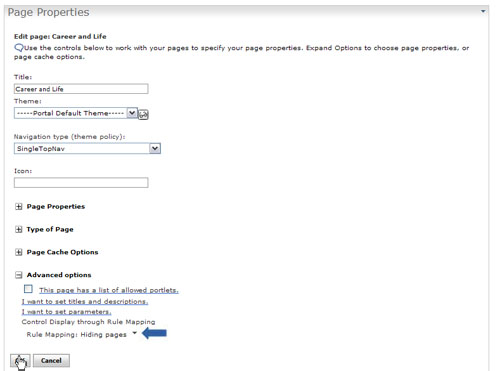500x371 pixels.
Task: Open the Theme dropdown list
Action: (76, 113)
